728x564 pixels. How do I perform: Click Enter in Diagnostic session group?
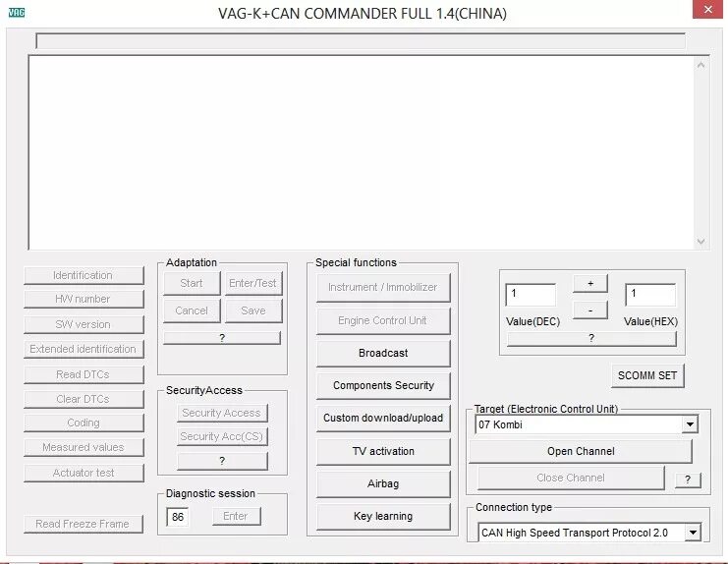coord(237,516)
